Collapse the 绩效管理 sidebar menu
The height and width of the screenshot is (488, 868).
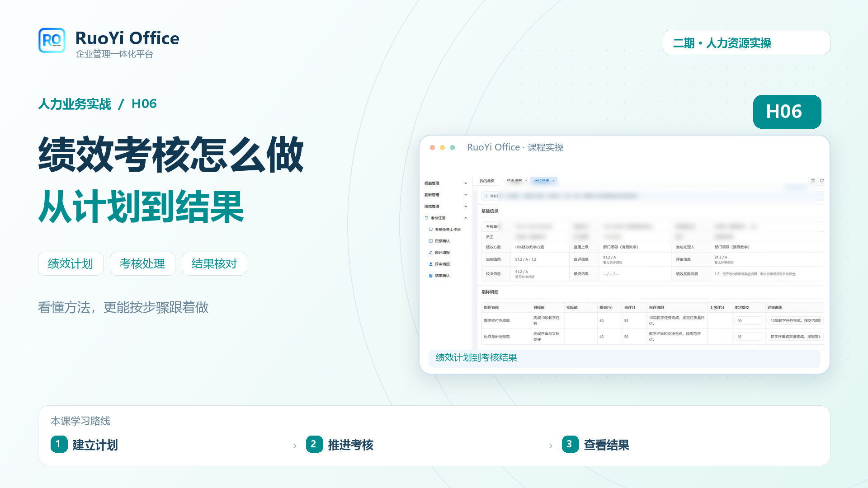pyautogui.click(x=446, y=206)
